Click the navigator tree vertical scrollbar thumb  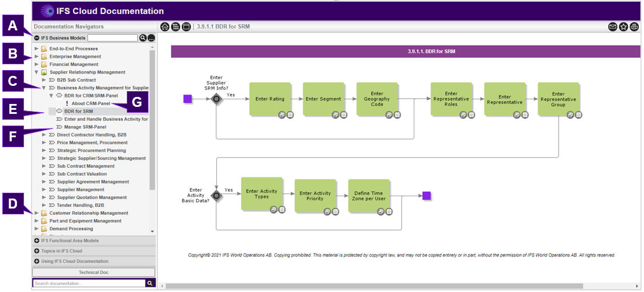(x=153, y=119)
